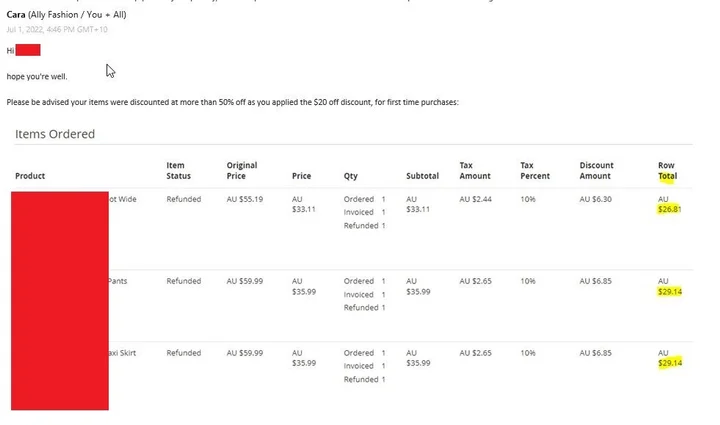Click the AU $55.19 original price
The image size is (720, 425).
245,199
